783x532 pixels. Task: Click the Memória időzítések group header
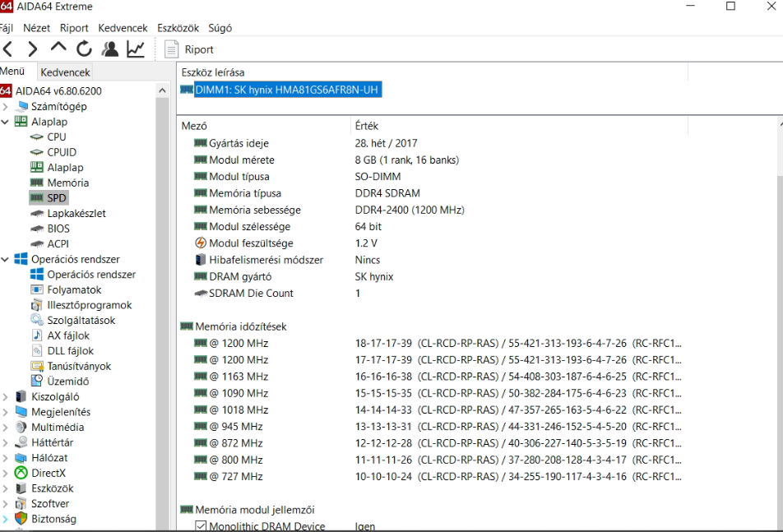(x=234, y=326)
